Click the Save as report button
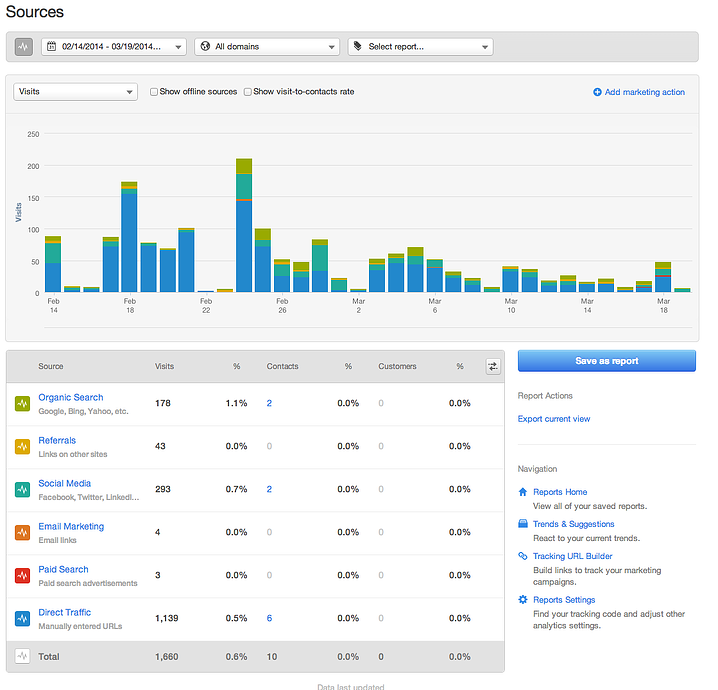Viewport: 718px width, 690px height. pyautogui.click(x=607, y=361)
